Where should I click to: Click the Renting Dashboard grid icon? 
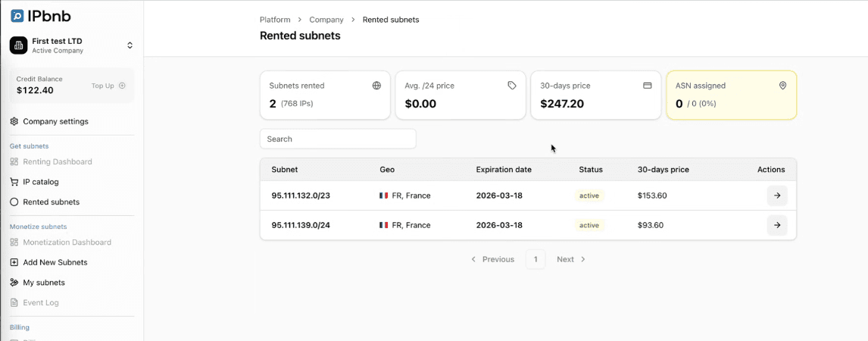click(x=14, y=161)
